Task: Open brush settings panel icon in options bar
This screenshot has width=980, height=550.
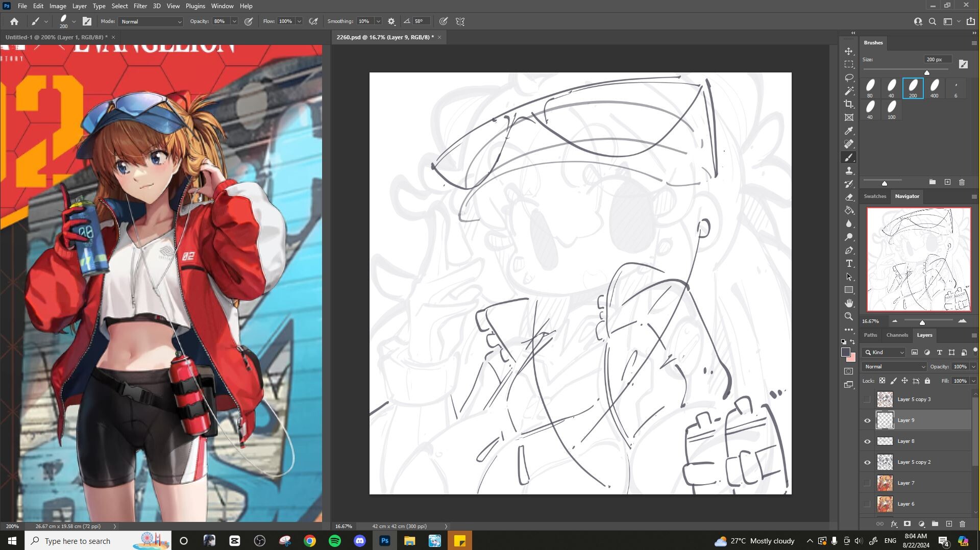Action: coord(87,21)
